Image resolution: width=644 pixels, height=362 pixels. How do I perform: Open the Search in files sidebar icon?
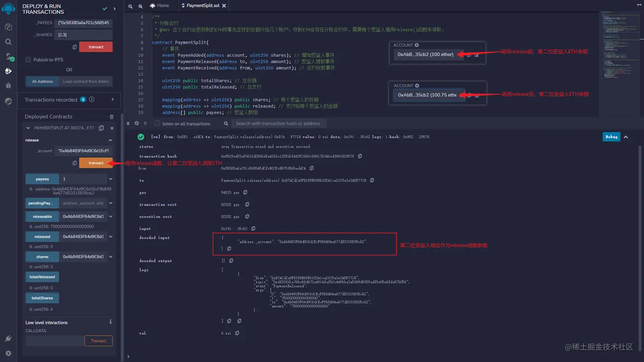tap(8, 42)
